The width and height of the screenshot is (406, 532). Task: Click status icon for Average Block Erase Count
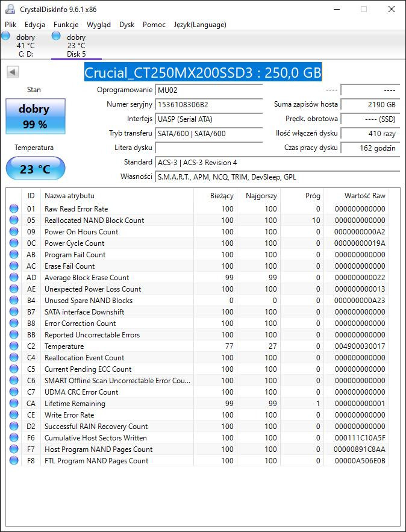tap(14, 278)
